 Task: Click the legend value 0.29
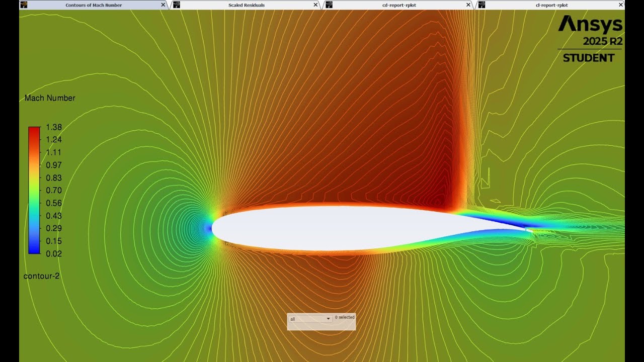click(x=53, y=228)
